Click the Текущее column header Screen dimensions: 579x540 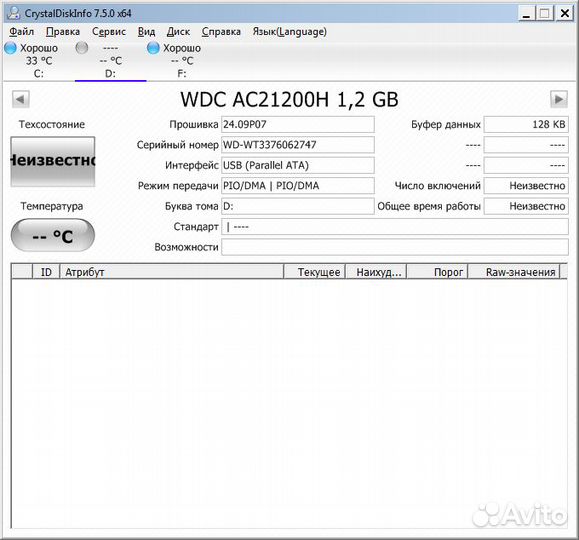pos(314,272)
